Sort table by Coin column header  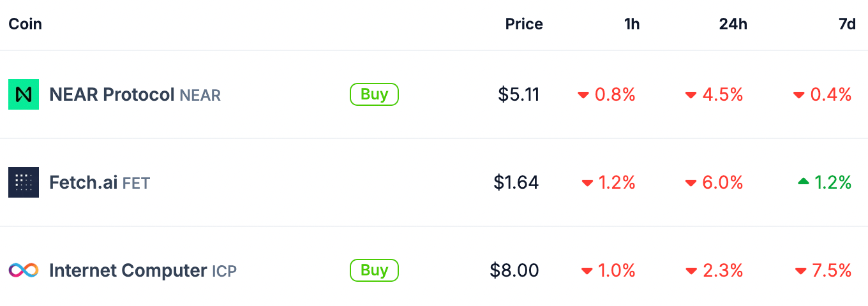(x=25, y=24)
